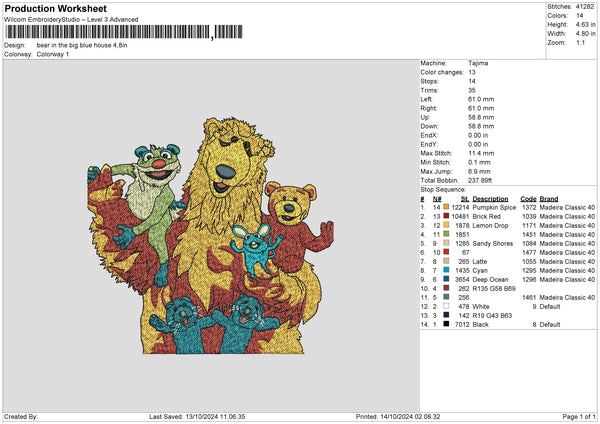Select thread code 1295
The image size is (600, 424).
click(529, 271)
